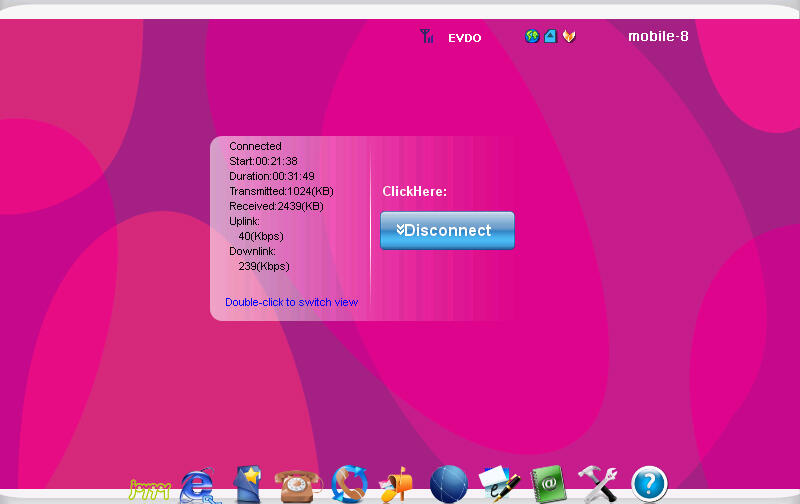Open the hammer and wrench settings icon
Screen dimensions: 800x504
597,484
